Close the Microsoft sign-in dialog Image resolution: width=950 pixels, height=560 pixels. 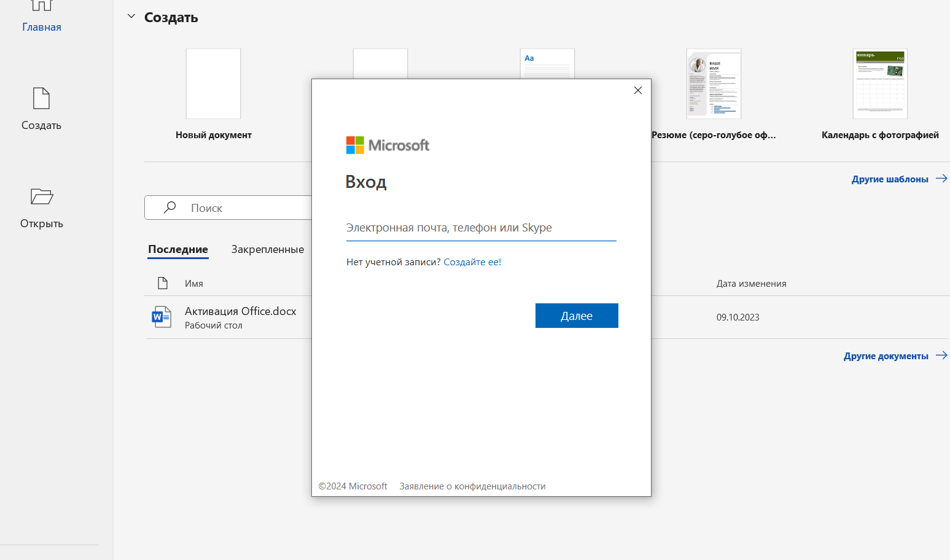coord(638,90)
